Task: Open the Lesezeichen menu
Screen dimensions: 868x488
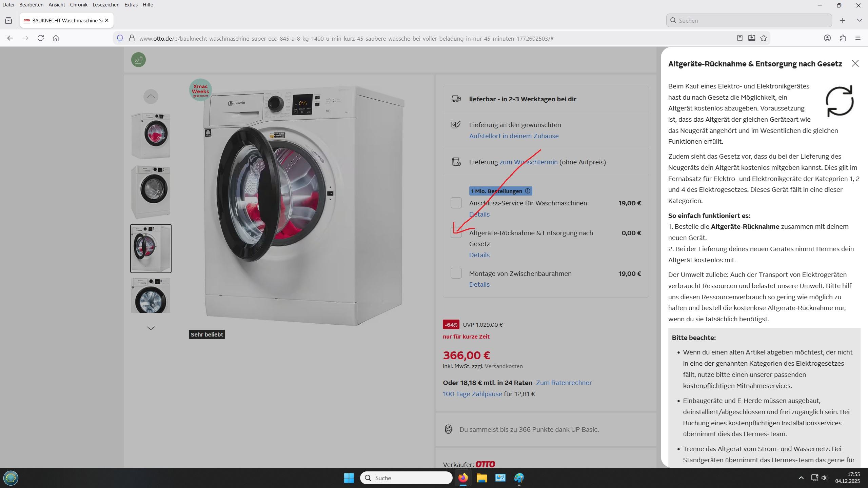Action: click(x=106, y=5)
